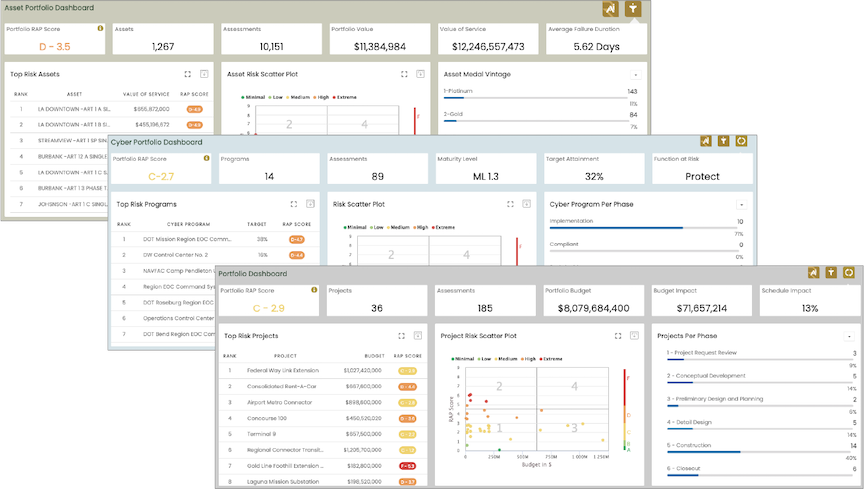
Task: Click the filter icon in Cyber Portfolio Dashboard header
Action: tap(723, 141)
